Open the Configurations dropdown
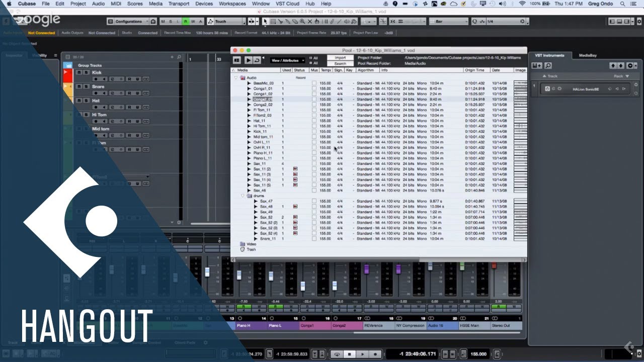 tap(132, 22)
